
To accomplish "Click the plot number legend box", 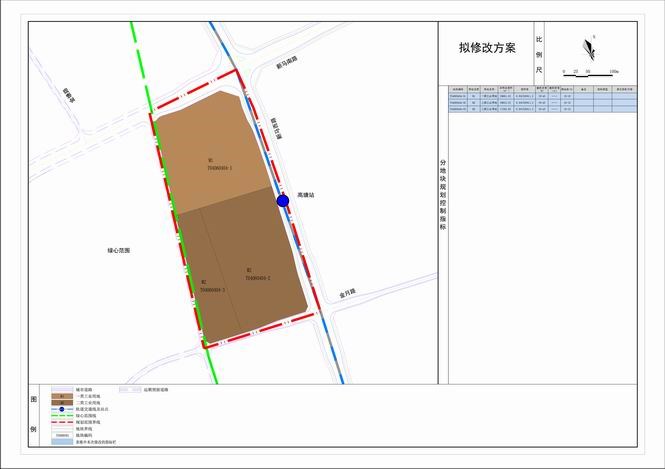I will (x=61, y=435).
